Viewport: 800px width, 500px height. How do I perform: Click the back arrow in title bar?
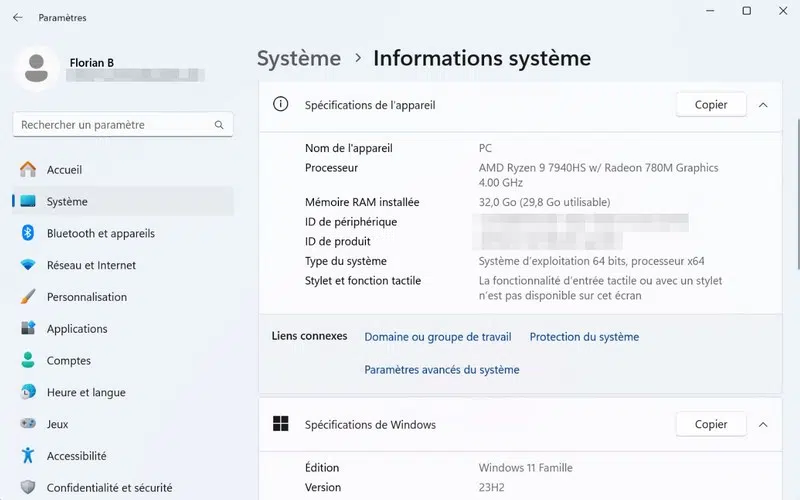(17, 18)
